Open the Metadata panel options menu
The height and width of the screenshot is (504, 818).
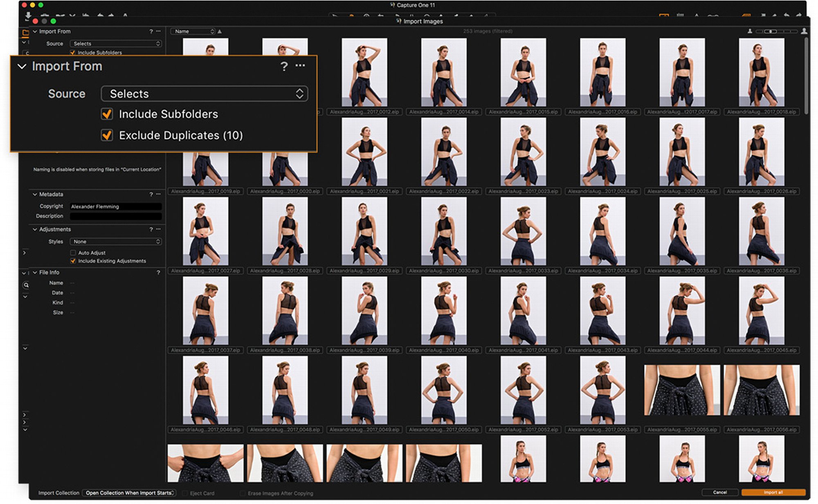[x=158, y=195]
